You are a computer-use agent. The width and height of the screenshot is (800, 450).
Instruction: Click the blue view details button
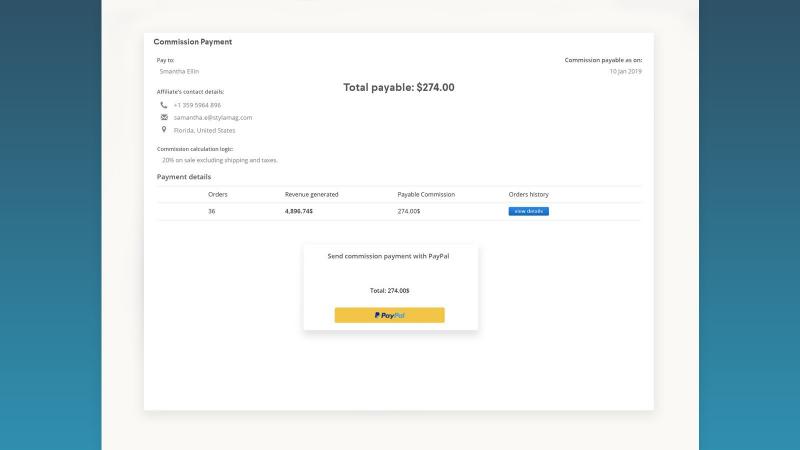point(529,211)
